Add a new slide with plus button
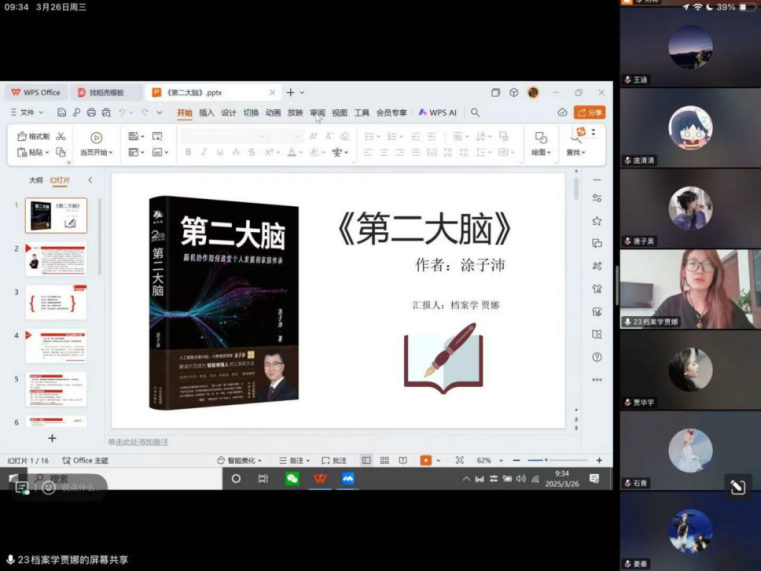This screenshot has height=571, width=761. click(52, 438)
